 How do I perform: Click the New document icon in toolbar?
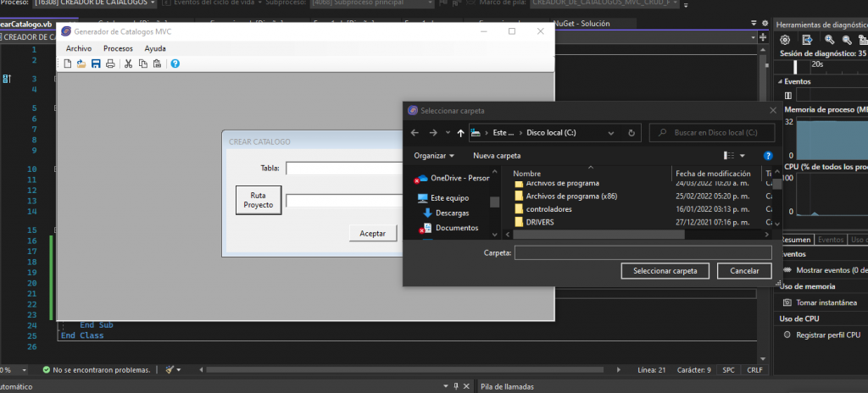[x=68, y=64]
